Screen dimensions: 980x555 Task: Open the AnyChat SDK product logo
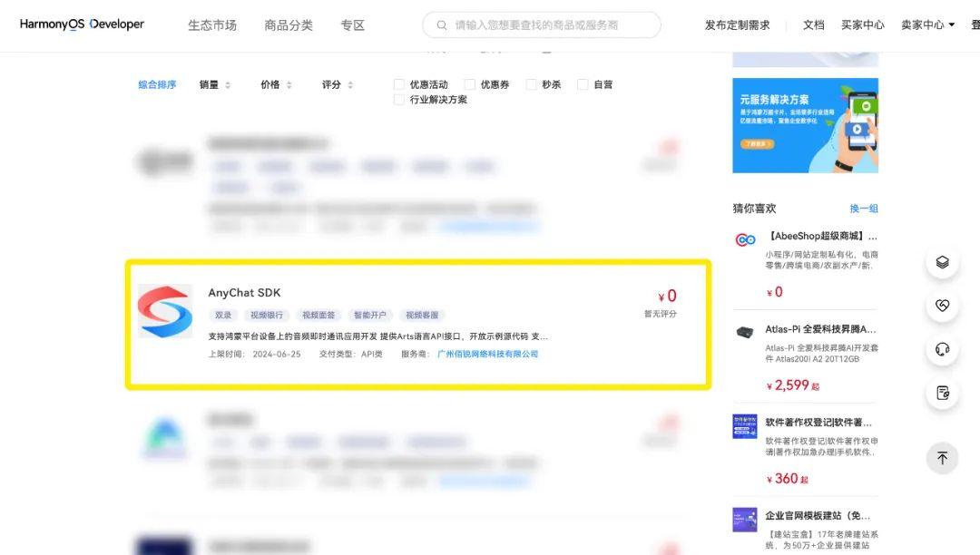coord(164,311)
